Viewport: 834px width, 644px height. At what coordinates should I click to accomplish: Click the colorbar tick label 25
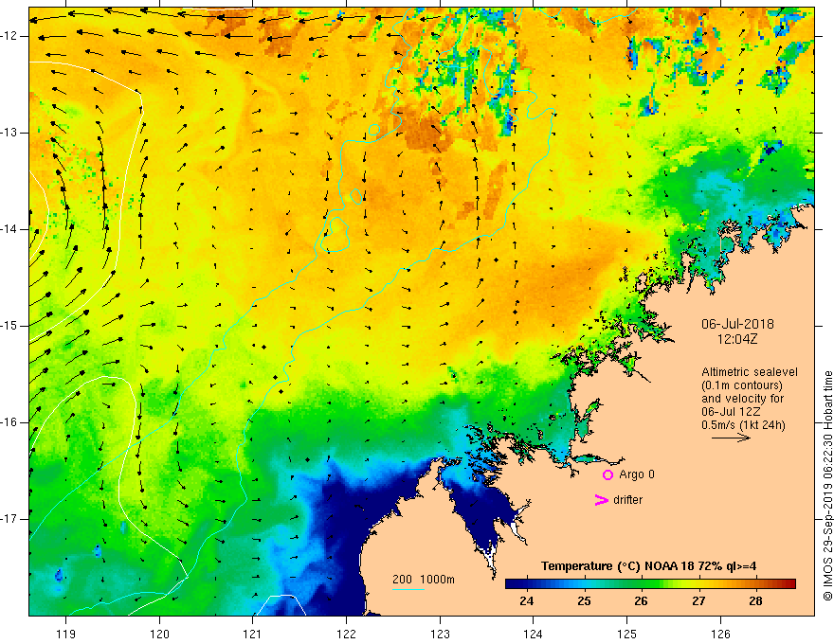pos(584,601)
